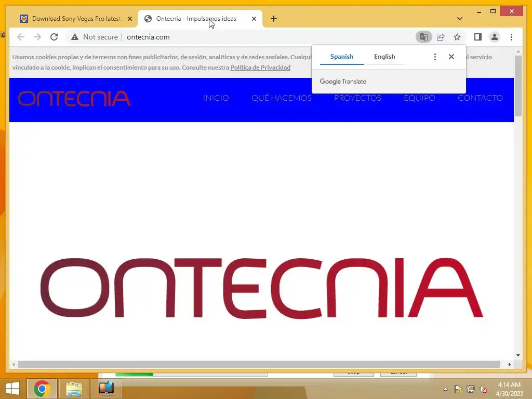Close the Google Translate popup
Screen dimensions: 532x399
click(451, 57)
